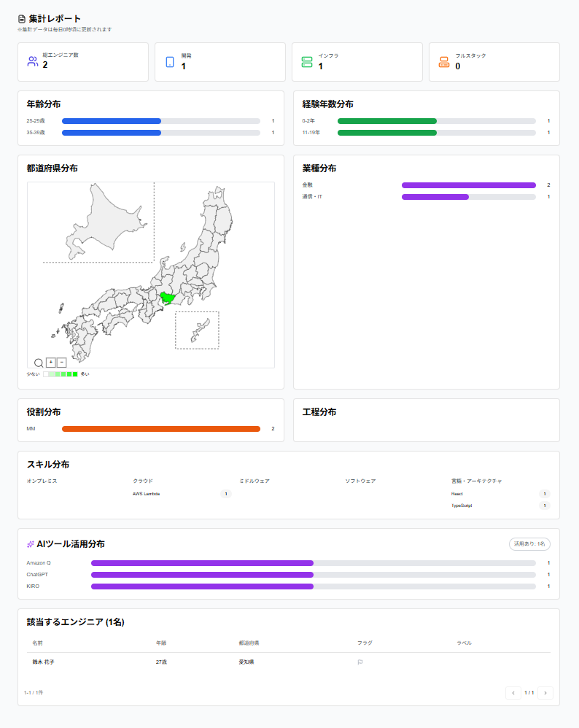This screenshot has height=728, width=579.
Task: Click the ソフトウェア skill category heading
Action: point(360,481)
